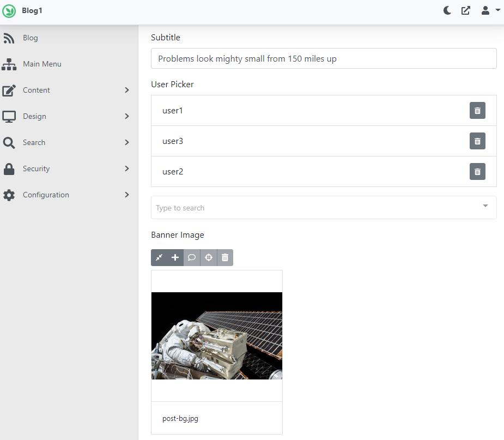Delete user3 from User Picker
Viewport: 504px width, 440px height.
click(477, 141)
